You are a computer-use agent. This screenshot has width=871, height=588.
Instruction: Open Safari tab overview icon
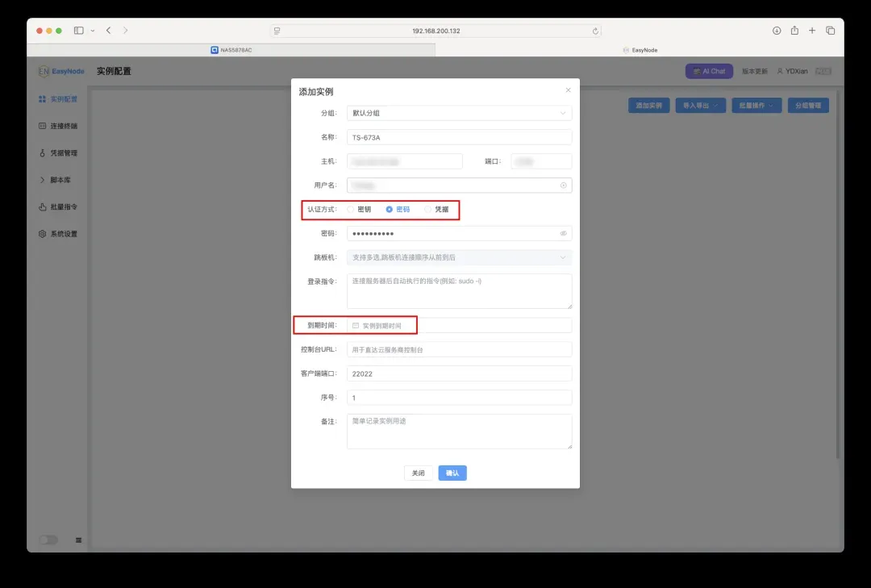pyautogui.click(x=830, y=31)
